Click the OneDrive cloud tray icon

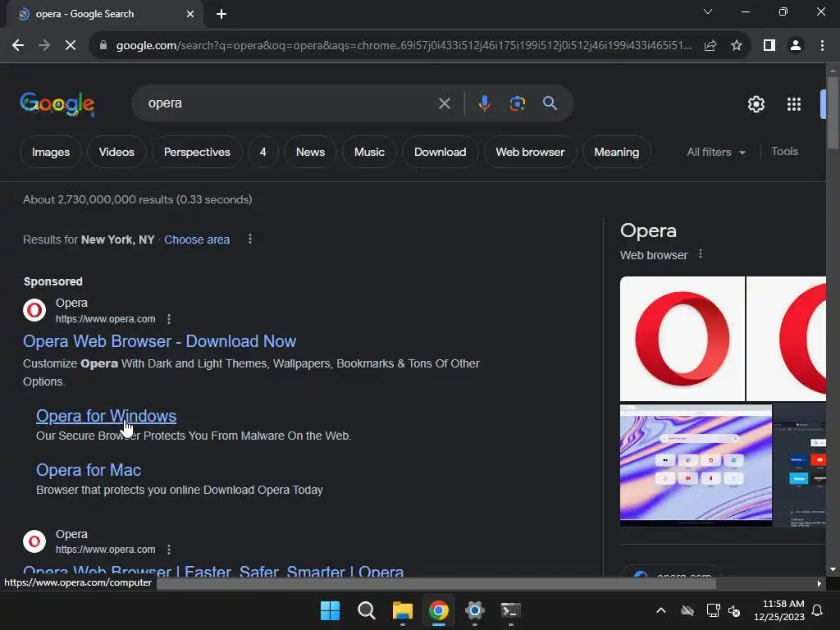(x=687, y=610)
